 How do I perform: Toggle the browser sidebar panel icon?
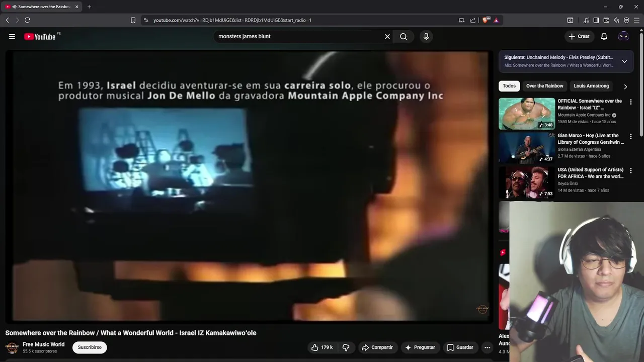point(596,20)
